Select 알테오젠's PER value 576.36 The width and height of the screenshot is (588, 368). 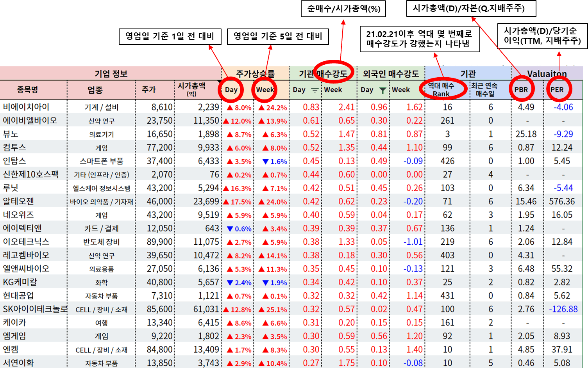pyautogui.click(x=562, y=201)
